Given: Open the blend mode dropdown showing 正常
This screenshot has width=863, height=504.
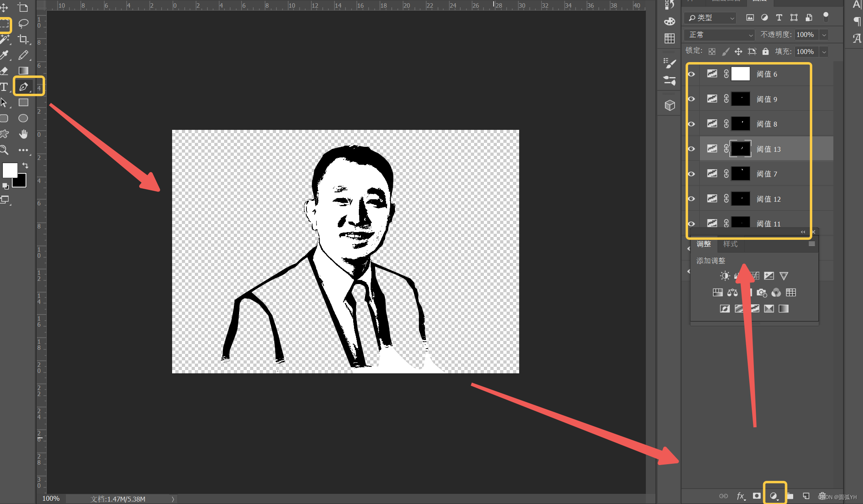Looking at the screenshot, I should [x=718, y=35].
